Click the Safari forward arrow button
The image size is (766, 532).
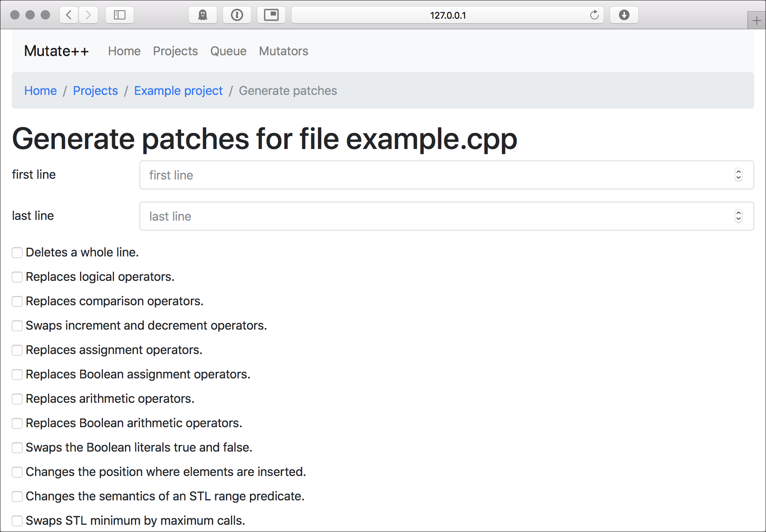tap(88, 15)
